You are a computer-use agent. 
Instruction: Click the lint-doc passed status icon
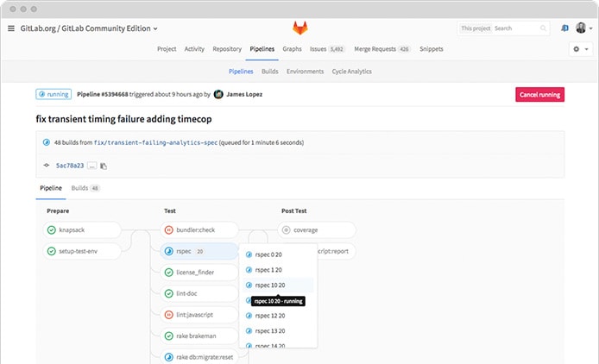pyautogui.click(x=168, y=293)
